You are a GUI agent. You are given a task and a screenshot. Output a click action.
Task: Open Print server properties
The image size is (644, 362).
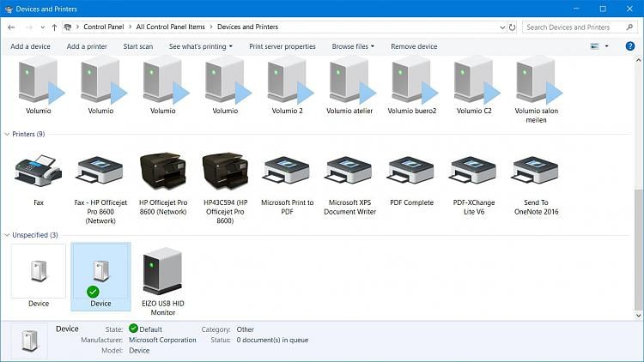click(282, 46)
